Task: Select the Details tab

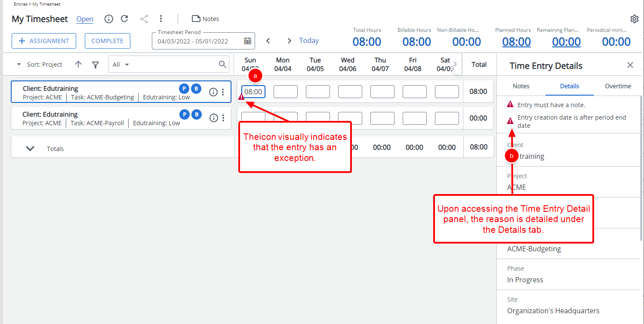Action: coord(570,86)
